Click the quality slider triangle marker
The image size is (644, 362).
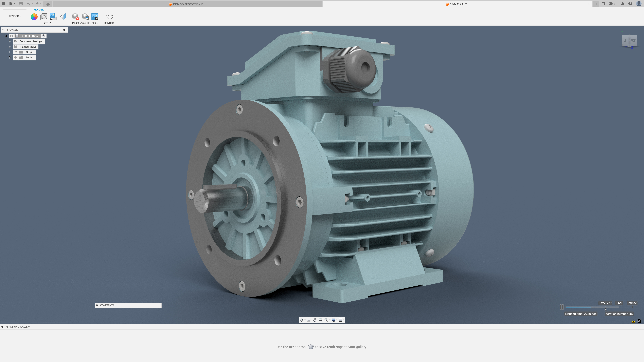pyautogui.click(x=606, y=309)
